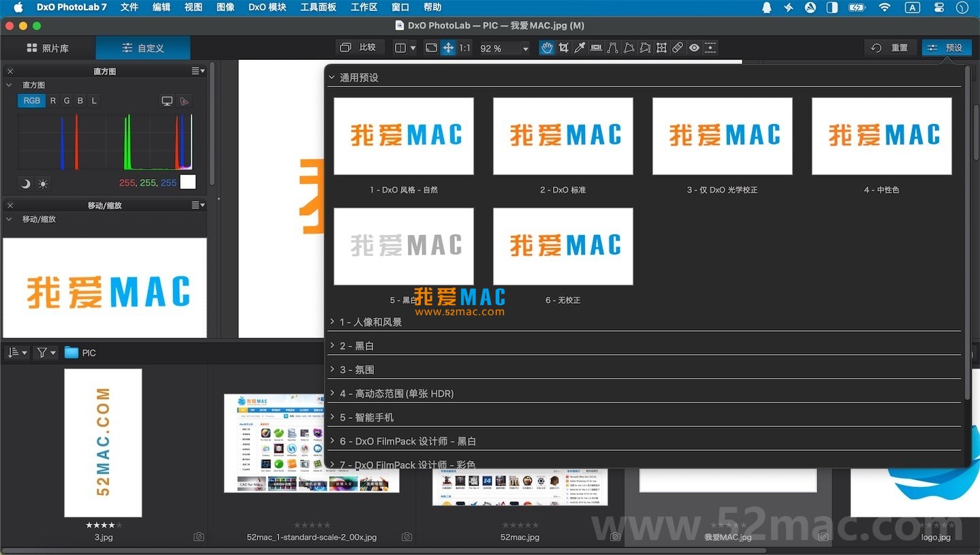Choose the force parallels perspective tool
Screen dimensions: 980x555
coord(613,48)
